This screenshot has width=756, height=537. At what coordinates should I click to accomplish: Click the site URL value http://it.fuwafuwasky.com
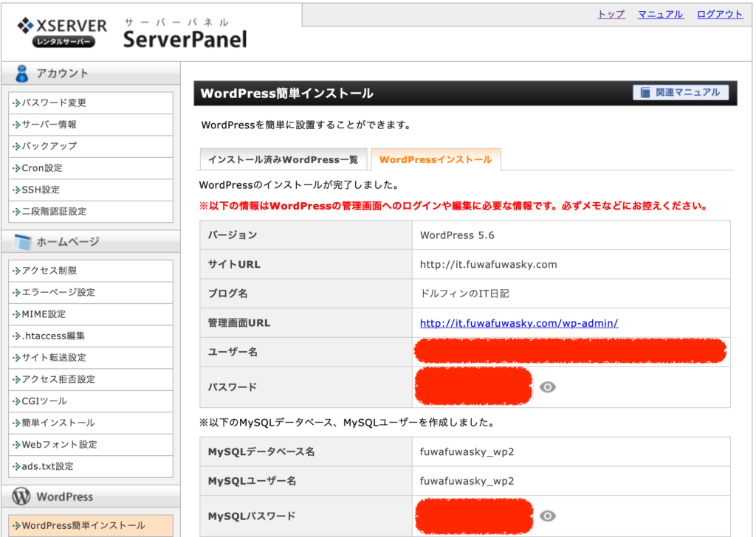[489, 264]
